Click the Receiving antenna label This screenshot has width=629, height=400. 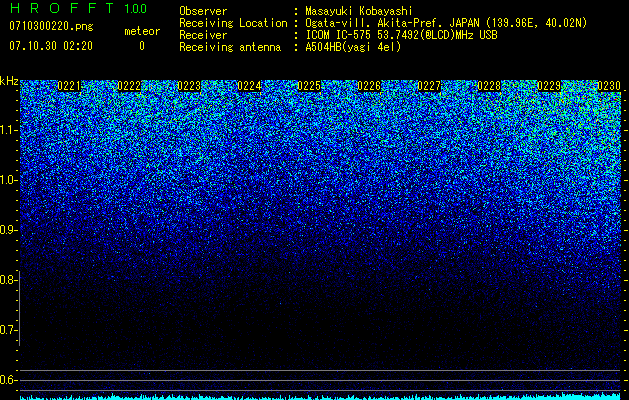[x=230, y=47]
